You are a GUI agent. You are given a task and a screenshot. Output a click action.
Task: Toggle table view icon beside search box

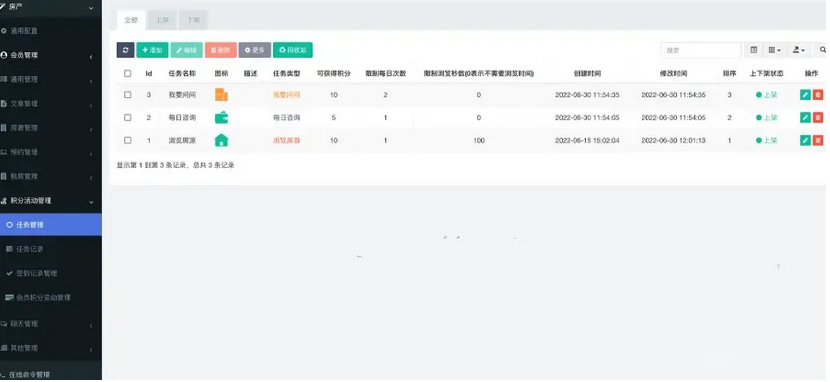(754, 50)
